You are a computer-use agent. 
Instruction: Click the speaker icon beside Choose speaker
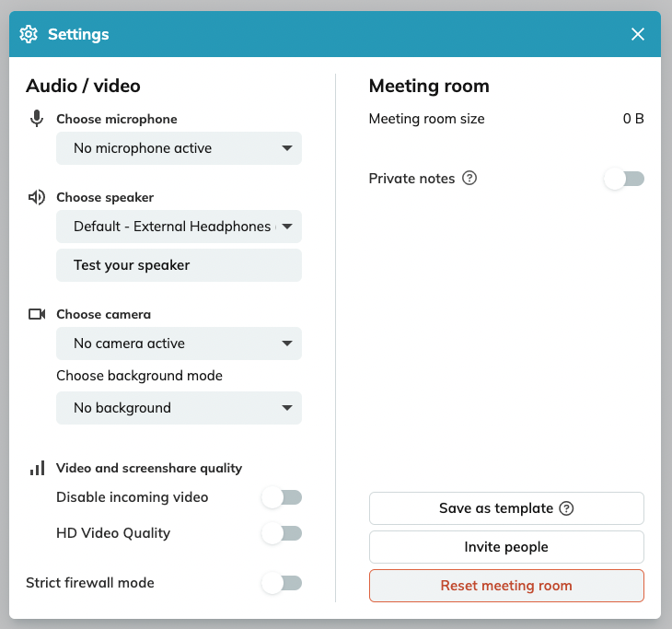(37, 197)
